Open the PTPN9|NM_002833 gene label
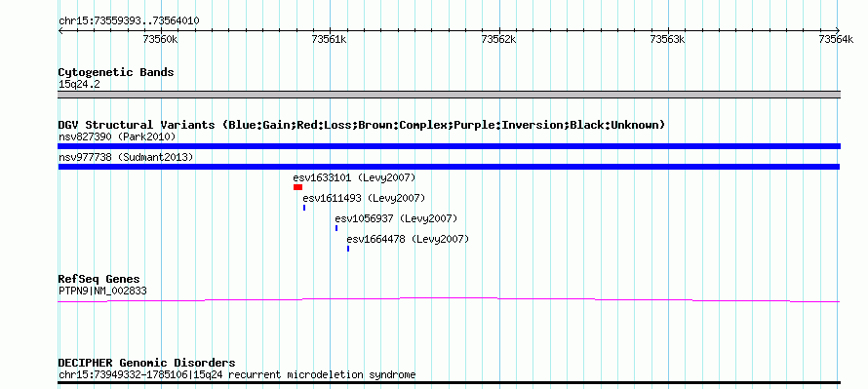This screenshot has width=868, height=389. pos(102,291)
